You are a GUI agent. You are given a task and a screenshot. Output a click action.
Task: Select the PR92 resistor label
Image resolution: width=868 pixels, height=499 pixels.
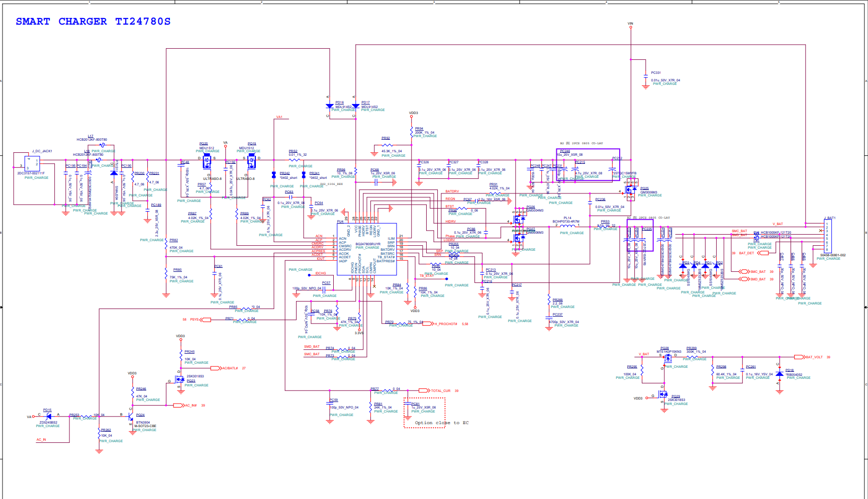(385, 138)
